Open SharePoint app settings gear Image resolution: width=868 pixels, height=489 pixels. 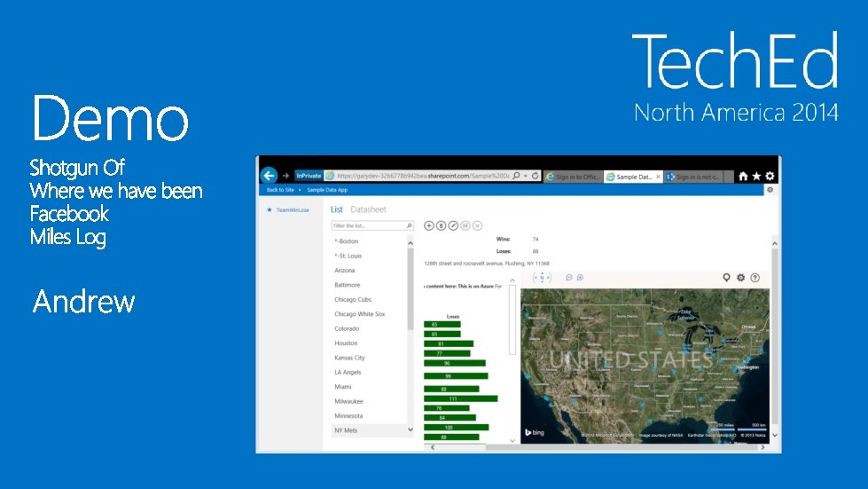(770, 190)
